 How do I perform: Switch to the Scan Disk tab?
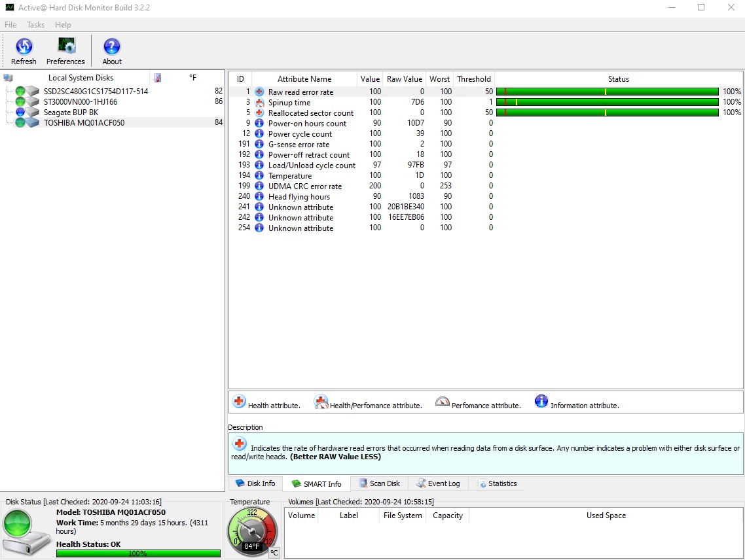coord(379,484)
